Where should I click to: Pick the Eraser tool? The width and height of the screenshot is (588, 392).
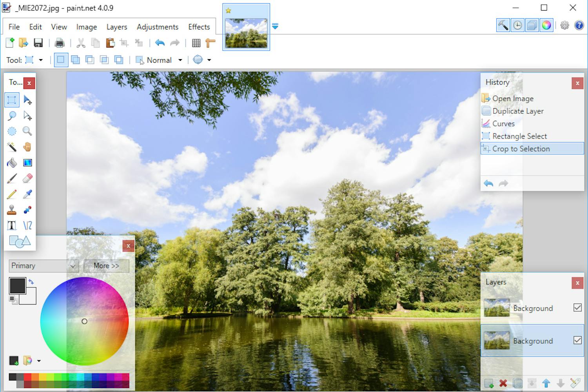click(x=27, y=178)
